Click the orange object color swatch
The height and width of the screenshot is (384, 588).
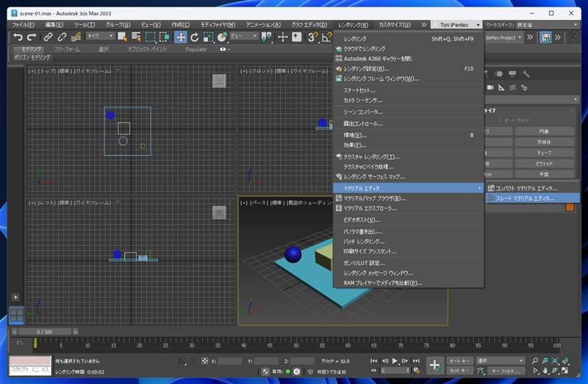click(x=570, y=208)
